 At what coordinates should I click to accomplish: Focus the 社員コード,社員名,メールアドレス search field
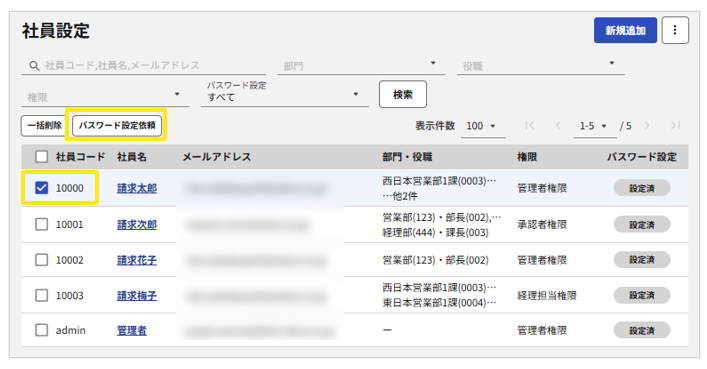point(143,66)
